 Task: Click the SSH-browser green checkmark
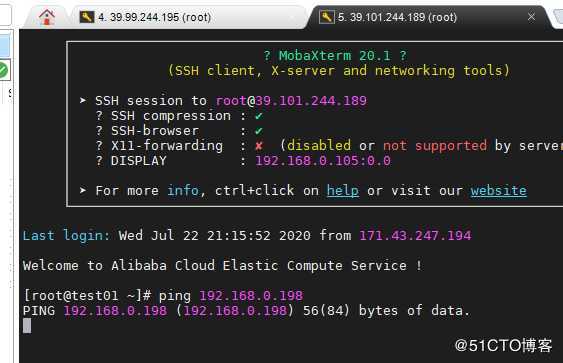259,131
